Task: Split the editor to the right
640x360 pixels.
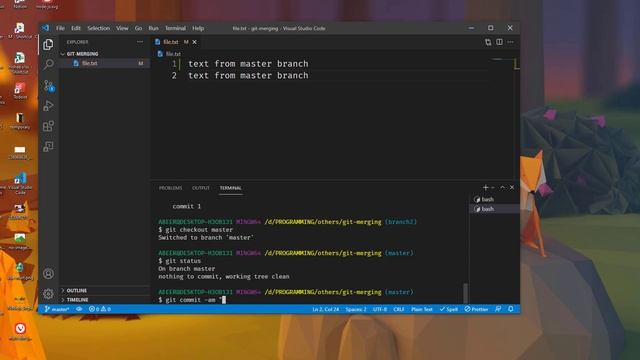Action: pyautogui.click(x=499, y=42)
